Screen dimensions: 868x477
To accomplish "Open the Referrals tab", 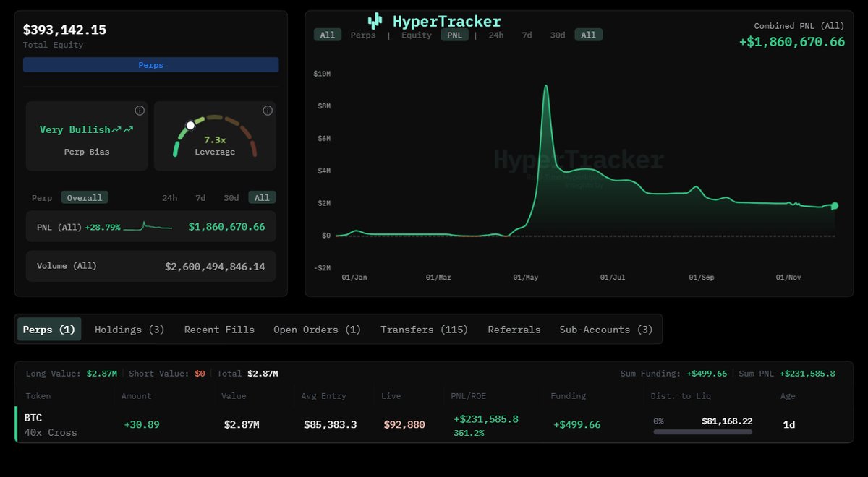I will (x=514, y=330).
